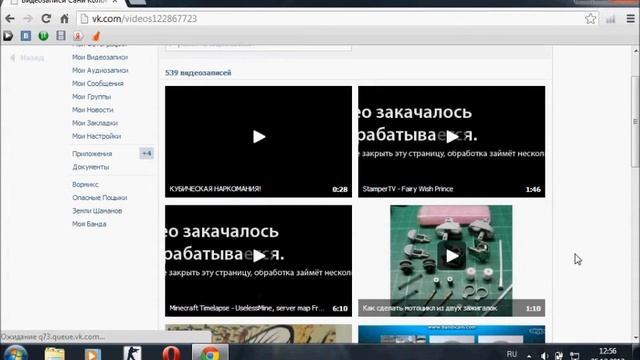Open Counter-Strike from the taskbar
640x360 pixels.
[x=132, y=353]
